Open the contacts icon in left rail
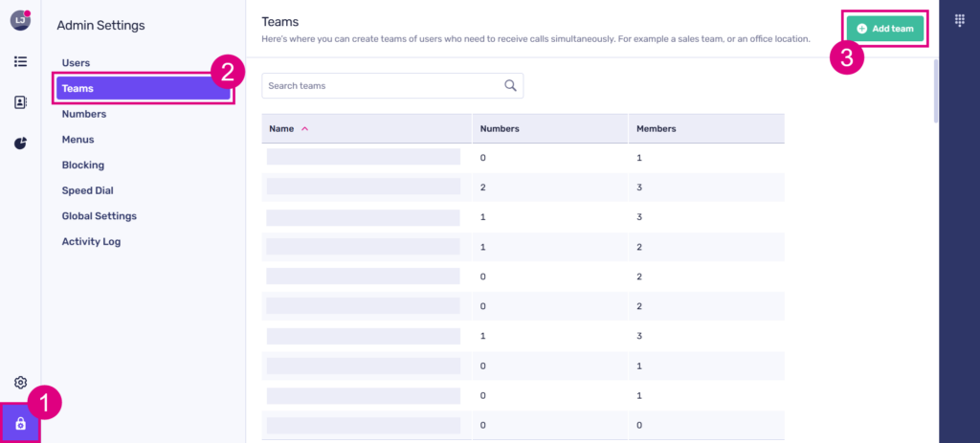This screenshot has height=443, width=980. tap(20, 102)
